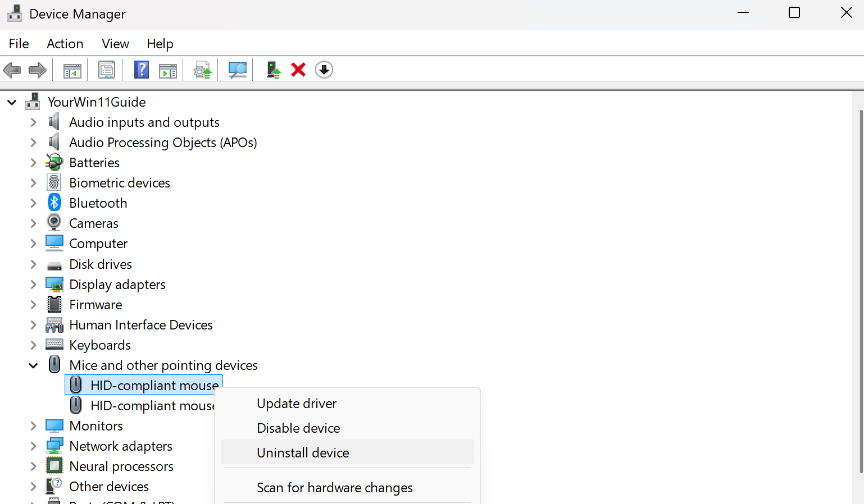
Task: Select the Display adapters icon
Action: [x=54, y=285]
